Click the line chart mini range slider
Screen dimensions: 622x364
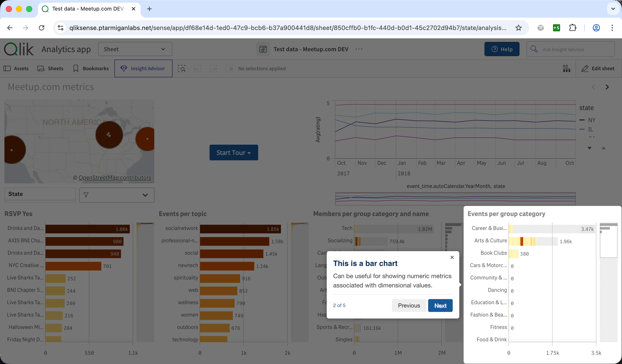point(455,199)
